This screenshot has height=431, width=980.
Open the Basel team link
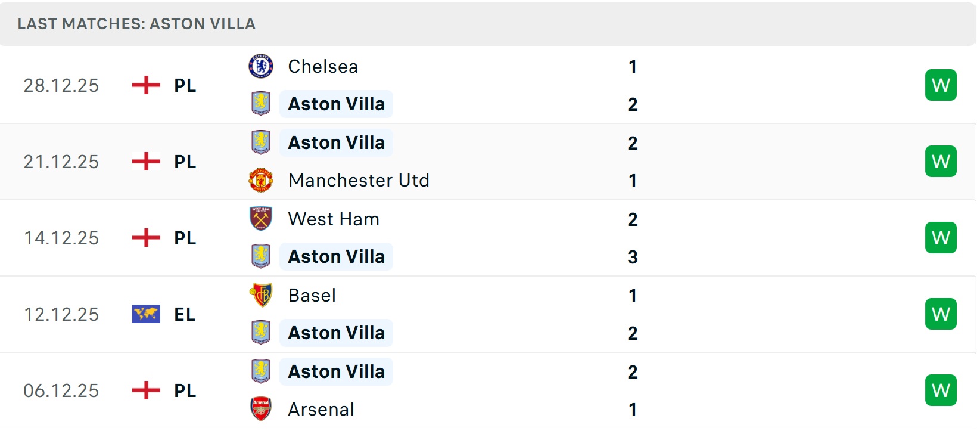pos(312,295)
